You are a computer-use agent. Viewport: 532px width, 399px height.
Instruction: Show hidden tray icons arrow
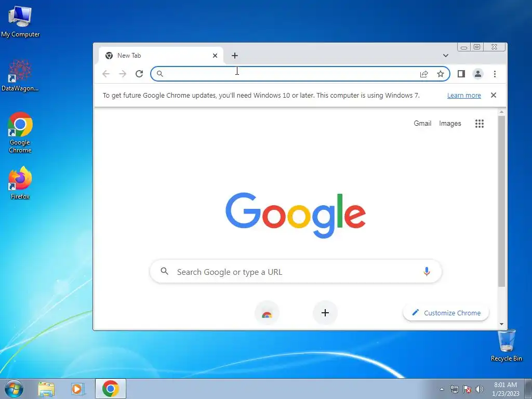pos(442,389)
